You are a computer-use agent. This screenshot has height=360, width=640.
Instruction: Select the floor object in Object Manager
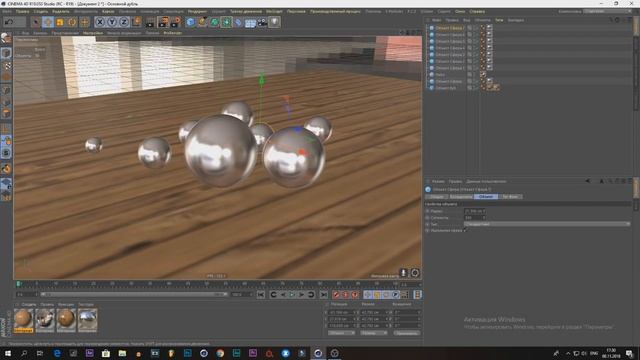coord(440,75)
